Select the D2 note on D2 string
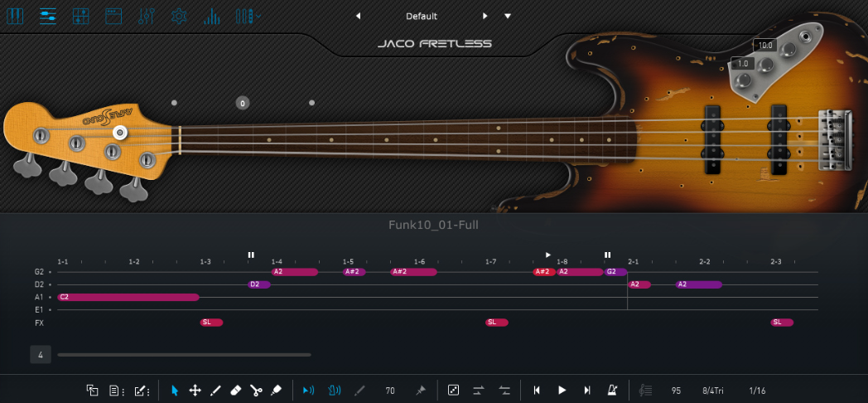The width and height of the screenshot is (868, 403). pos(259,284)
